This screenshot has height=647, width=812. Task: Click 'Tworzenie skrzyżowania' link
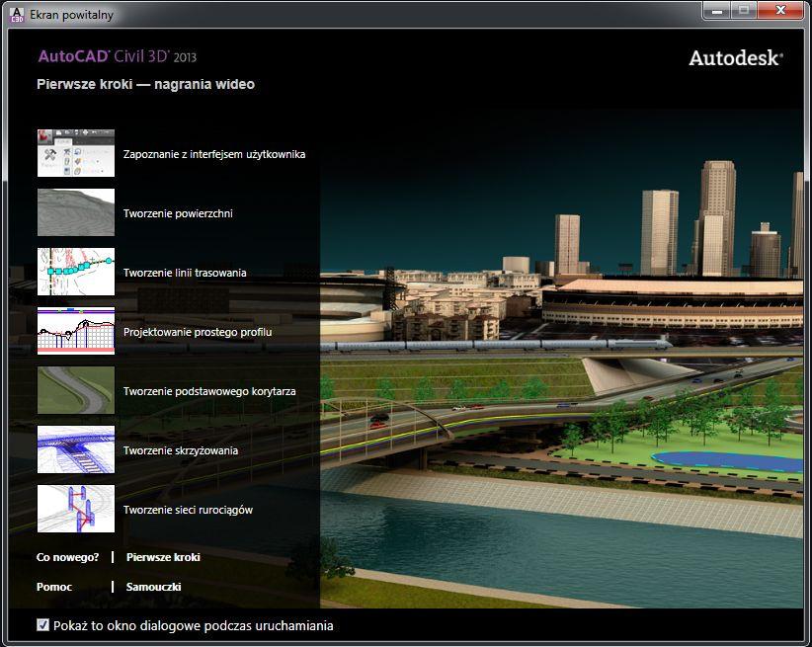tap(181, 450)
